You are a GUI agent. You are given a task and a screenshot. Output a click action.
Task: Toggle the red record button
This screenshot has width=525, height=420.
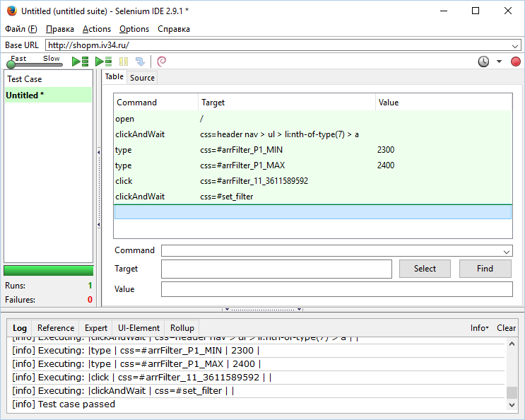[x=516, y=62]
